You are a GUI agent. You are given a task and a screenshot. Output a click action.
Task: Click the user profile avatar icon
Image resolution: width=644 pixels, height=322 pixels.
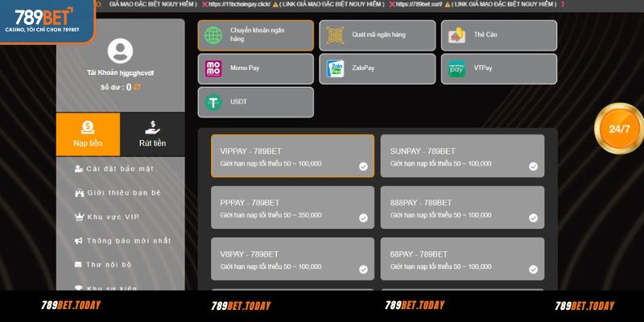[x=120, y=52]
